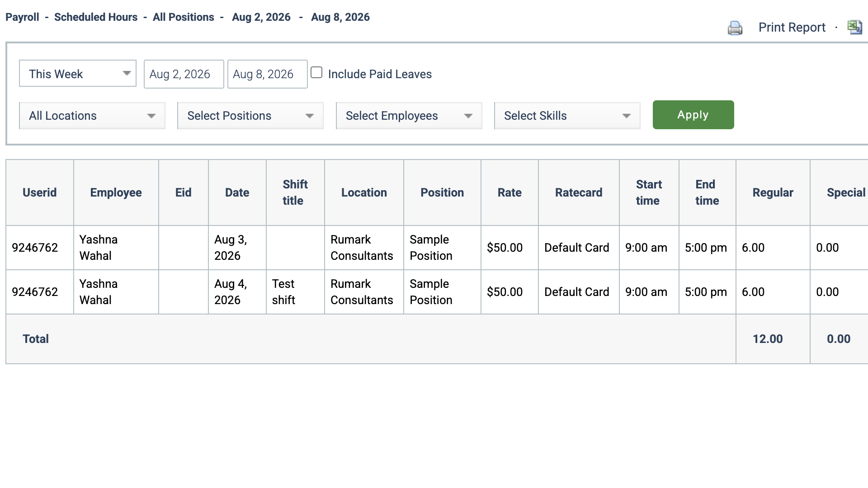Viewport: 868px width, 488px height.
Task: Click the End time column header
Action: point(707,192)
